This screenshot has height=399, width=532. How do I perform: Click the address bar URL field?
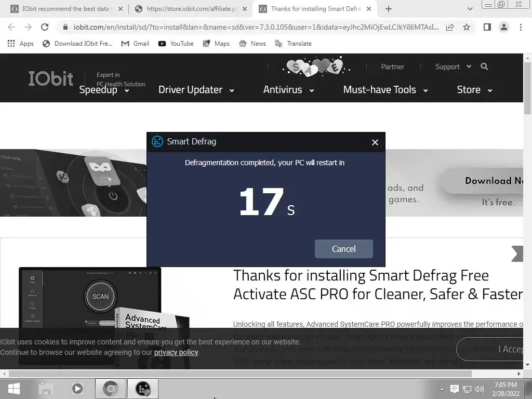pyautogui.click(x=256, y=27)
